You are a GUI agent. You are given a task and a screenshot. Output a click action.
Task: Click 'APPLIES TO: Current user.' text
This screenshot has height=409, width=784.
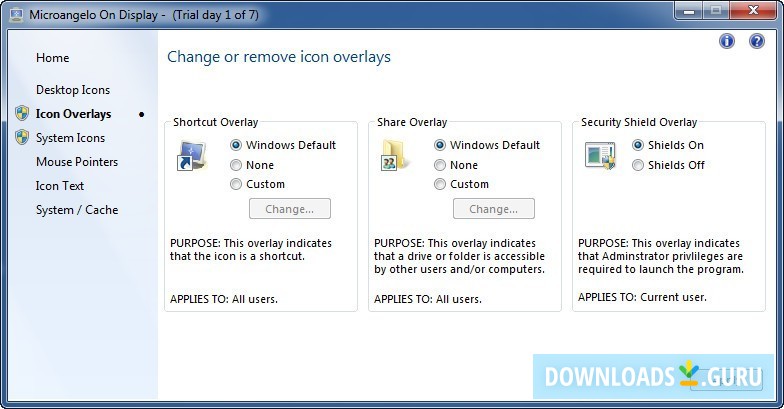click(642, 298)
